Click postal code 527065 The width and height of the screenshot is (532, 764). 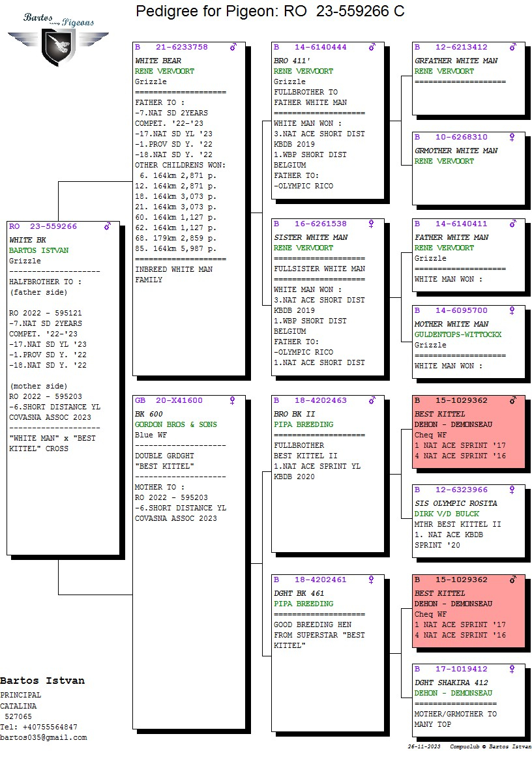[18, 716]
